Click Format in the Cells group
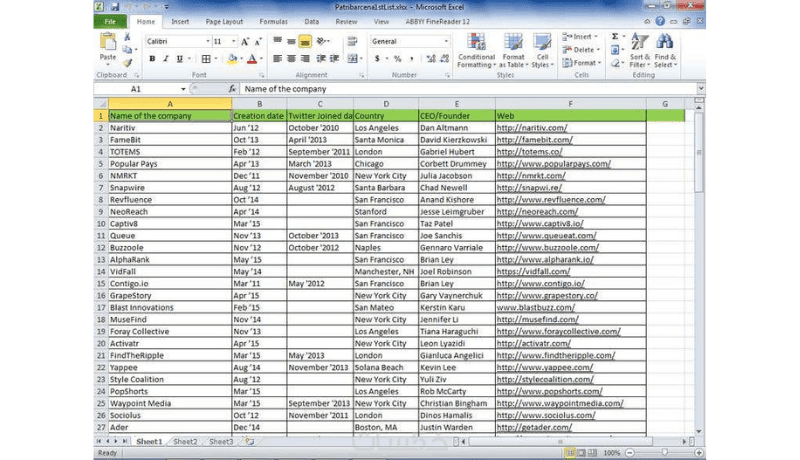800x460 pixels. point(582,63)
